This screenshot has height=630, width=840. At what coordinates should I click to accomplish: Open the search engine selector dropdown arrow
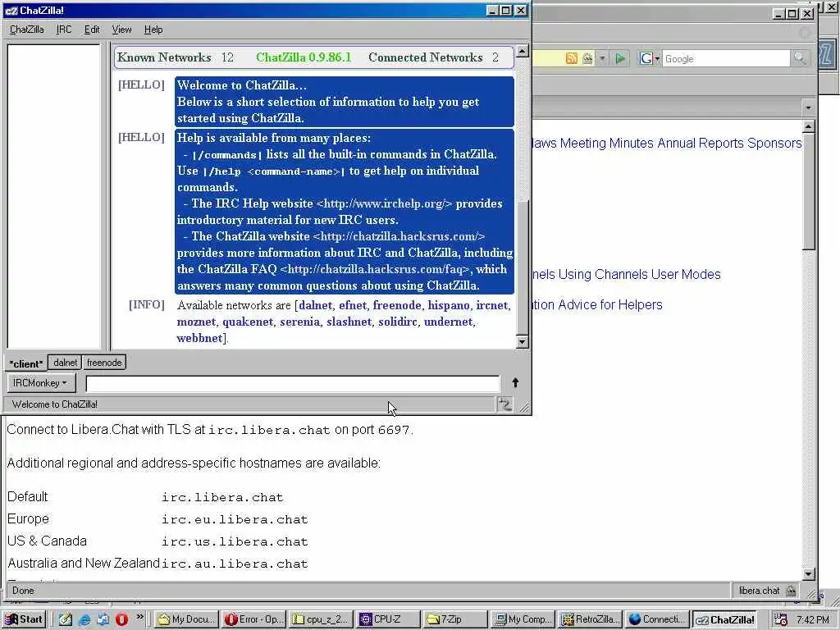pyautogui.click(x=657, y=58)
